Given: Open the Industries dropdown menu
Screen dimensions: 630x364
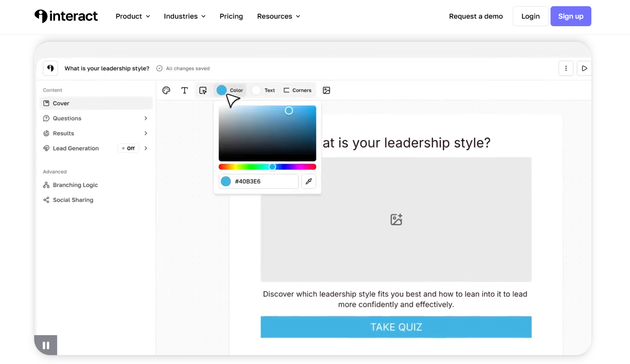Looking at the screenshot, I should point(185,16).
